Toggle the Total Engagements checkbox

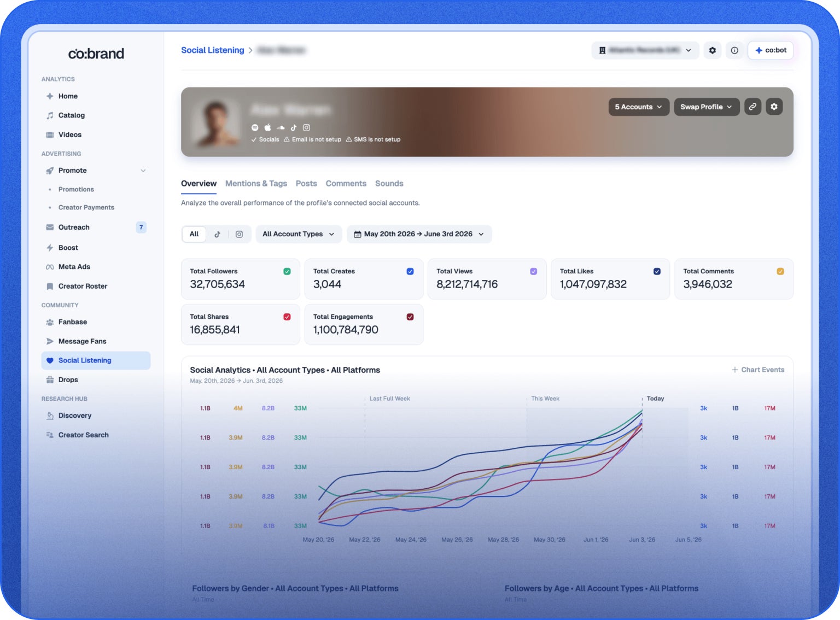(410, 317)
